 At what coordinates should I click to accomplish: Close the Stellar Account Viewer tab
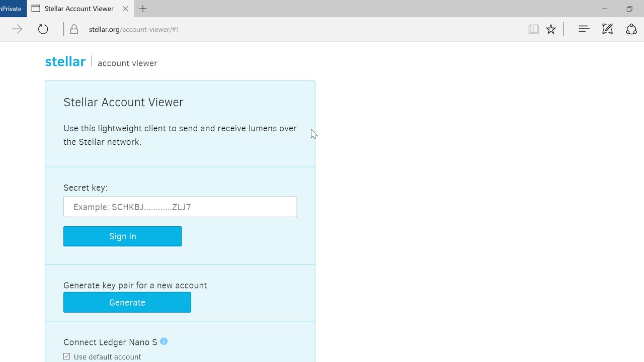click(x=125, y=9)
